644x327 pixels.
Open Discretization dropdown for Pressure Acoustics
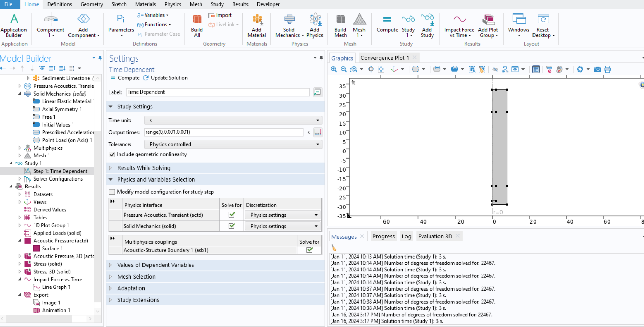283,215
